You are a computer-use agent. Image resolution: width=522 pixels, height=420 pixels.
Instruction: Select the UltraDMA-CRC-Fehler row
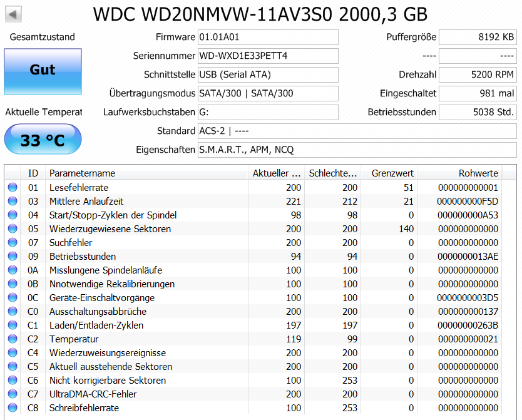254,394
